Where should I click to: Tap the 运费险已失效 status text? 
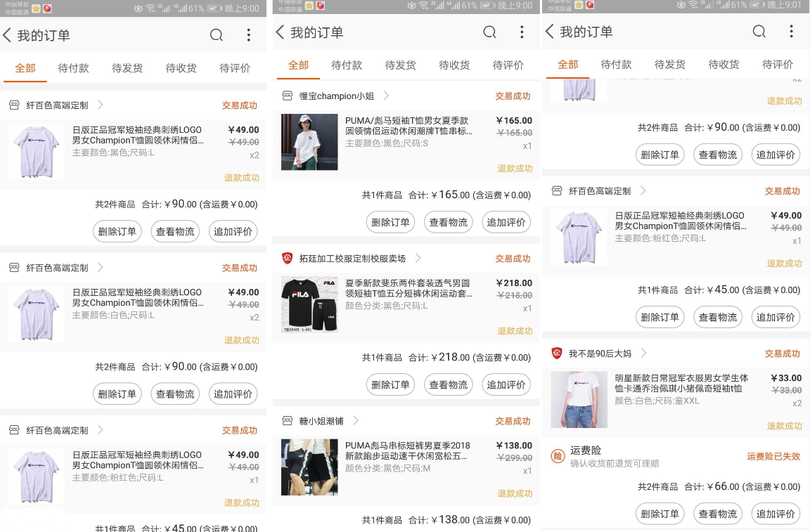[x=773, y=457]
